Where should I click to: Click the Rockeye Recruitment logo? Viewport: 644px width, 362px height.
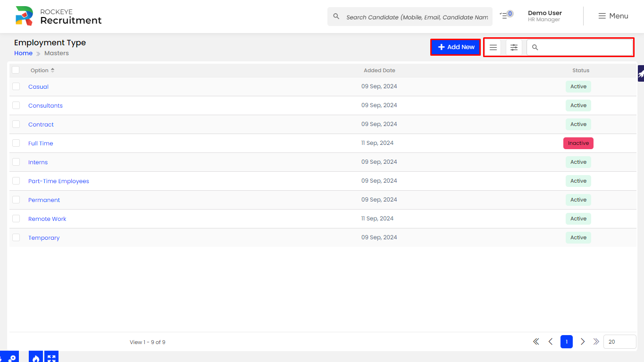59,16
